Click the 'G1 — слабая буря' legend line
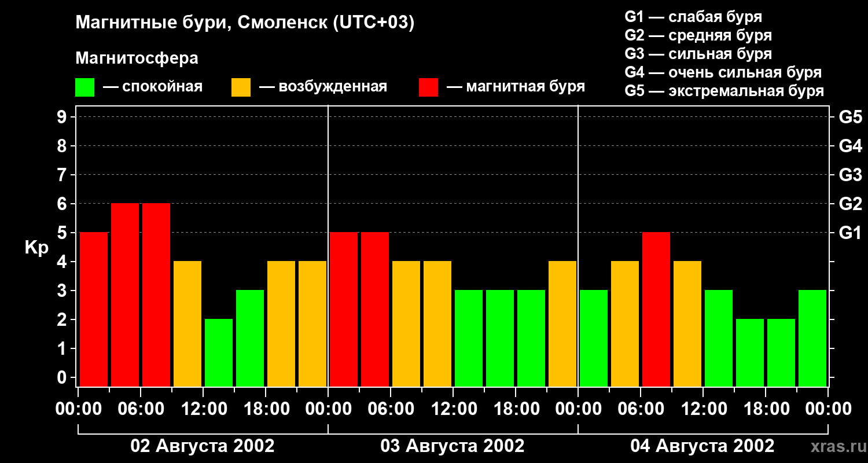This screenshot has width=868, height=463. (693, 17)
